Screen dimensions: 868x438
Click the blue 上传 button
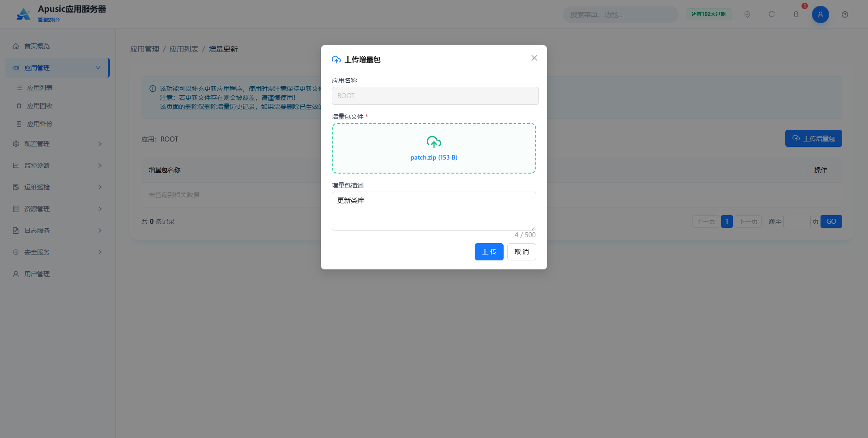tap(489, 252)
